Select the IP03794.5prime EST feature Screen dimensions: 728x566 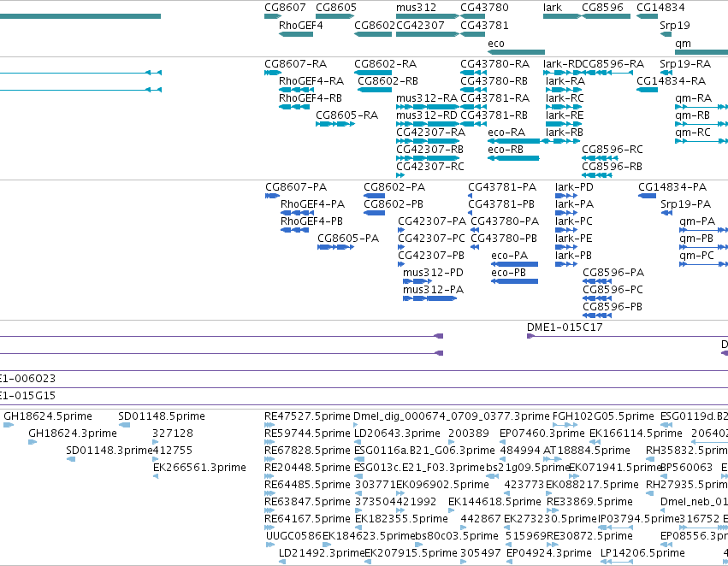tap(615, 528)
